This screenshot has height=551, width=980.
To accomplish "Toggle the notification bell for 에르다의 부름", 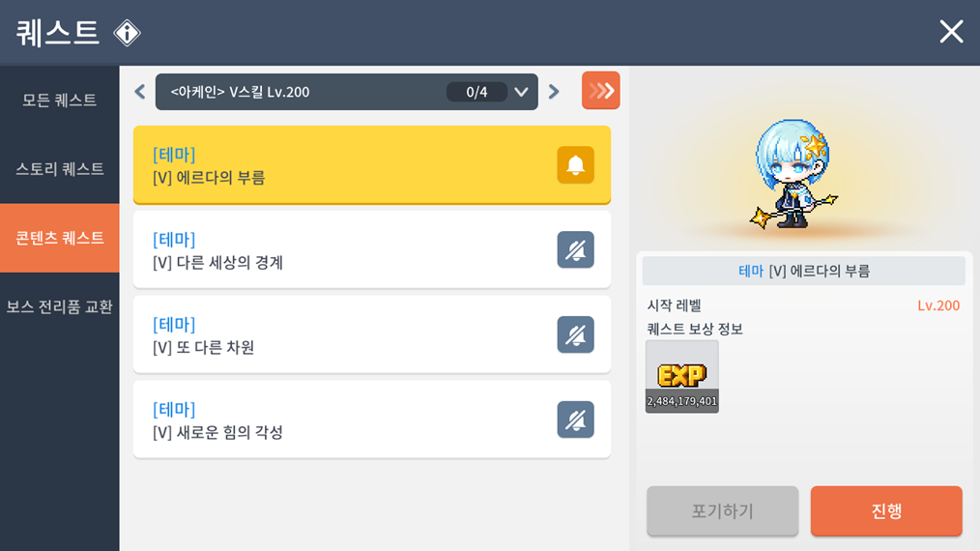I will tap(576, 165).
